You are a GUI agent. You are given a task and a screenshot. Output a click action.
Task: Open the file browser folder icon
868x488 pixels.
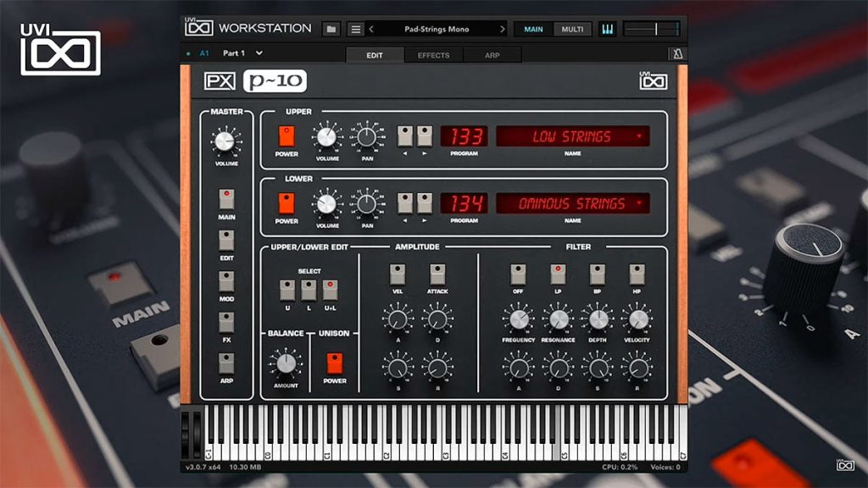click(331, 30)
